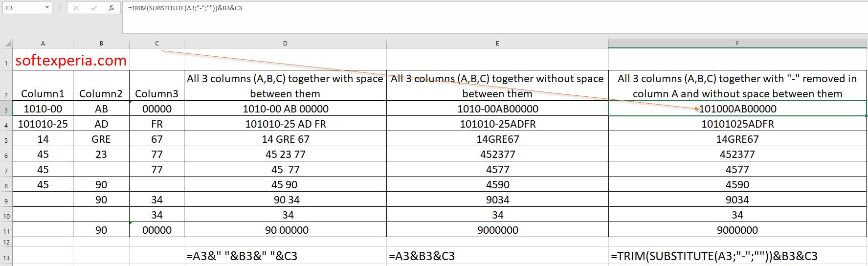Select cell showing 14GRE67 in column E
Viewport: 868px width, 266px height.
click(497, 139)
